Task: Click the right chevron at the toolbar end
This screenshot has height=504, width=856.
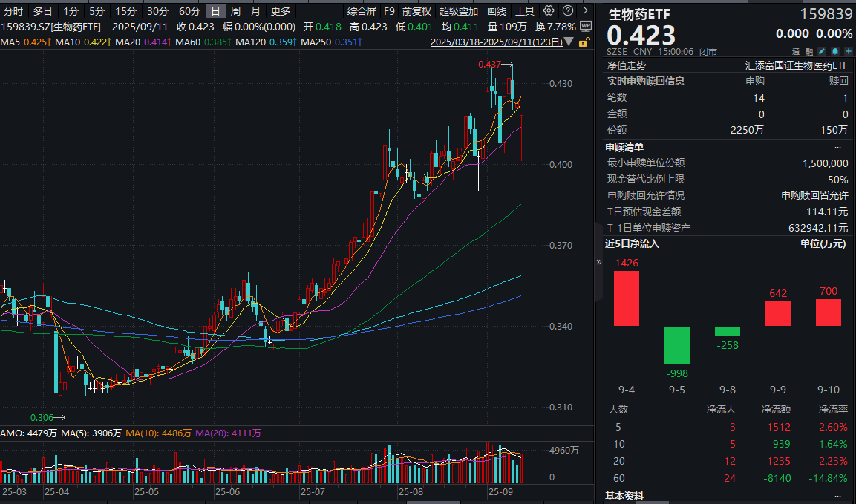Action: [585, 11]
